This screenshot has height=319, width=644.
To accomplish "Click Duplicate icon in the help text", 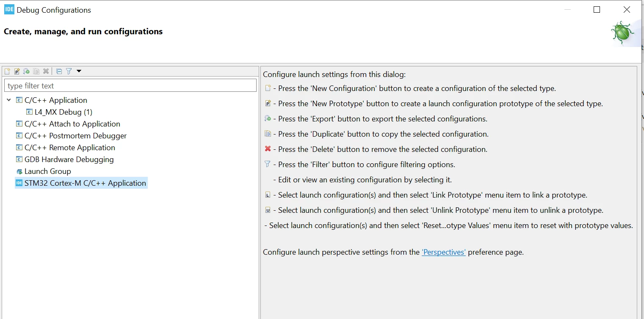I will click(x=268, y=134).
